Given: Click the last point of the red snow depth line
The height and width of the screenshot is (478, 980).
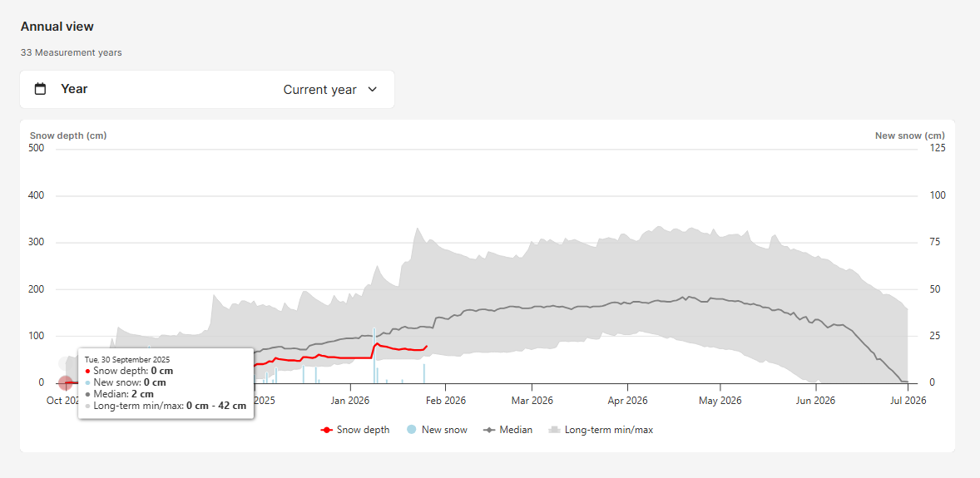Looking at the screenshot, I should [x=427, y=347].
